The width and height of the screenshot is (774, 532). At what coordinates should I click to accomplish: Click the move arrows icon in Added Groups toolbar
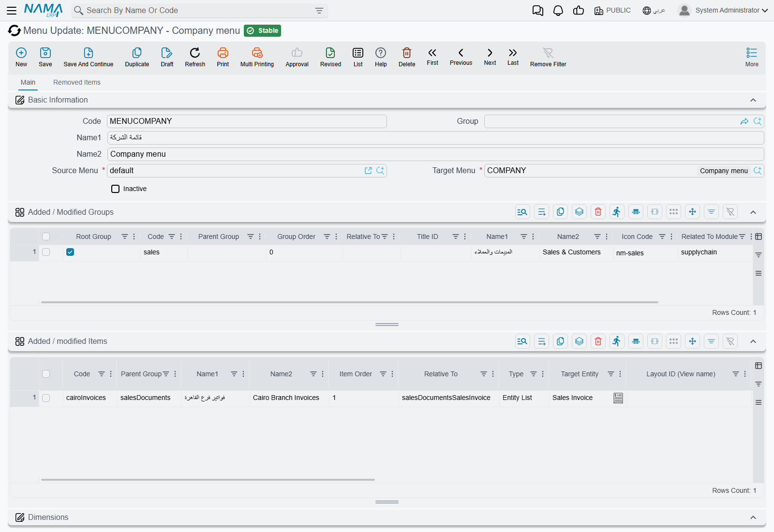(692, 212)
